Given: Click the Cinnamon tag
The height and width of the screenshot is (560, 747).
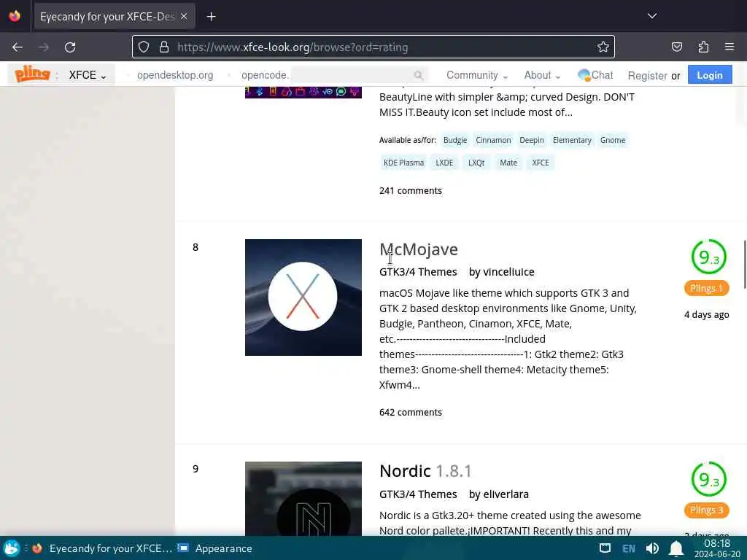Looking at the screenshot, I should coord(493,140).
